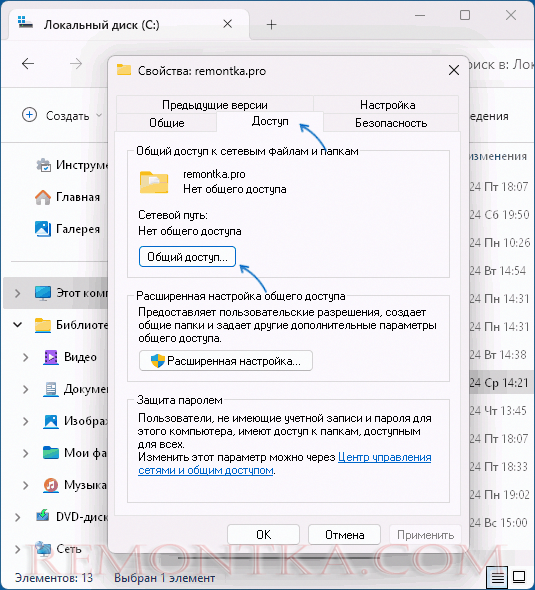Expand the Изображения tree node

[x=25, y=421]
